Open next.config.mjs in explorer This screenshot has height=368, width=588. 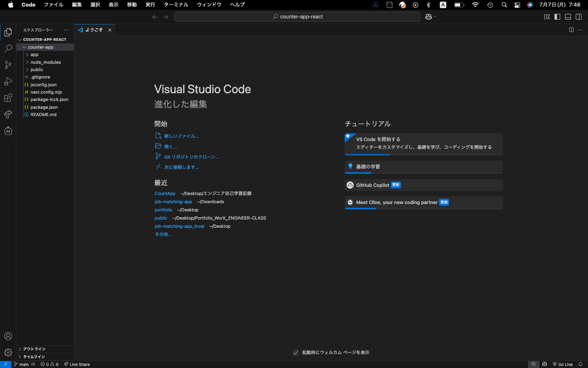45,92
